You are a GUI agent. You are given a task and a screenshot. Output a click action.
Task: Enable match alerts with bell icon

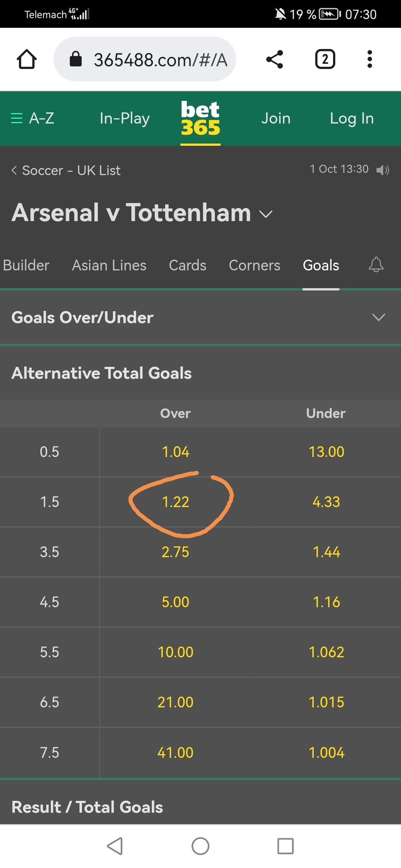pyautogui.click(x=376, y=265)
